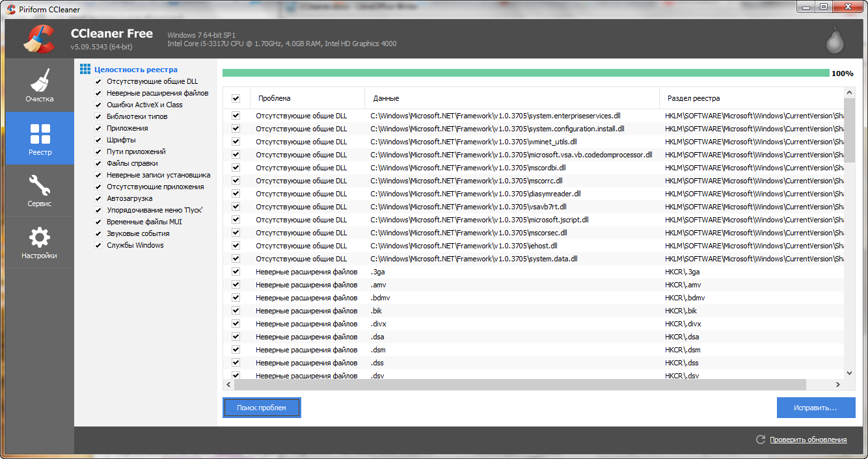Select the iehost.dll path cell
This screenshot has height=459, width=868.
464,246
